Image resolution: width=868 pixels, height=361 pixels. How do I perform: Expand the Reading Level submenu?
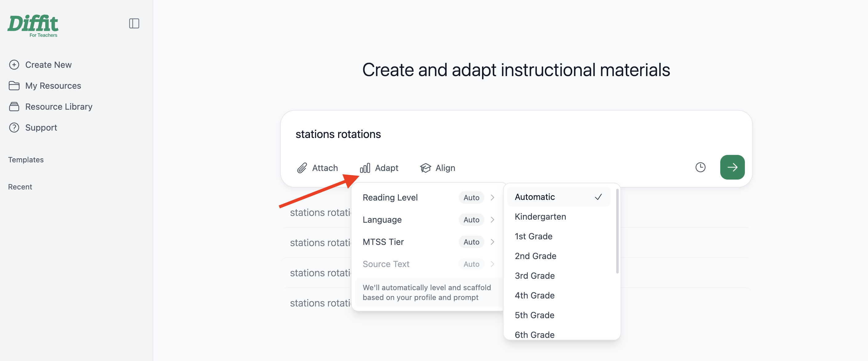428,197
